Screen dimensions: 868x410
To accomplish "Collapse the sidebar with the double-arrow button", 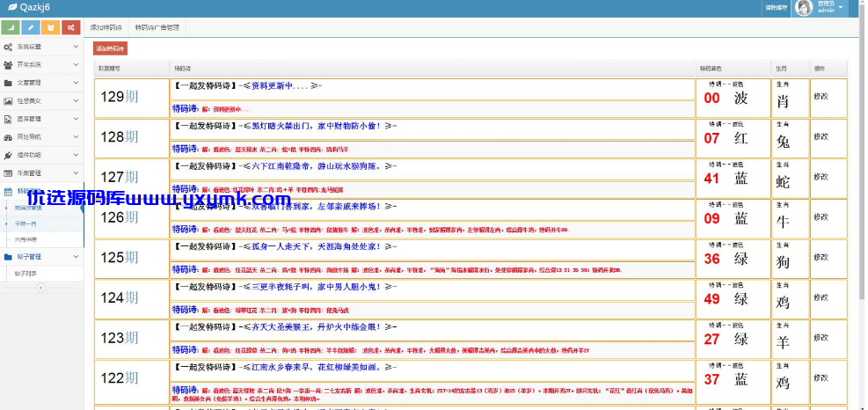I will click(40, 288).
